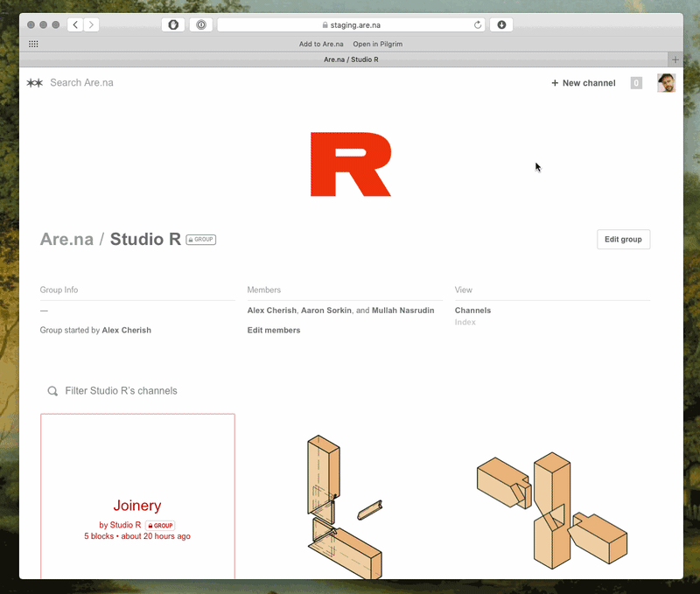Image resolution: width=700 pixels, height=594 pixels.
Task: Switch to Index view
Action: (x=465, y=322)
